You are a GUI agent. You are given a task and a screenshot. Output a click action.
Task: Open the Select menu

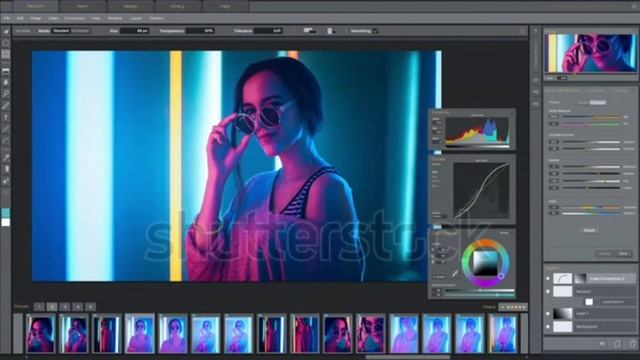[53, 18]
